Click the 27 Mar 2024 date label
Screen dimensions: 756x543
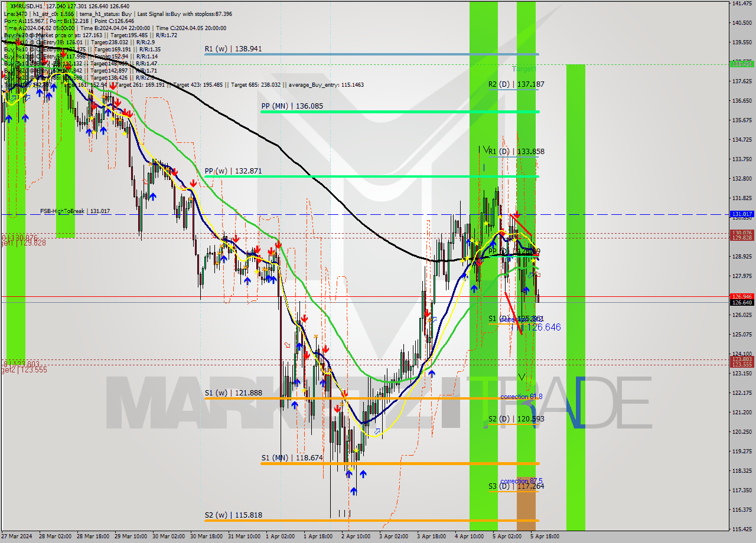click(x=17, y=537)
